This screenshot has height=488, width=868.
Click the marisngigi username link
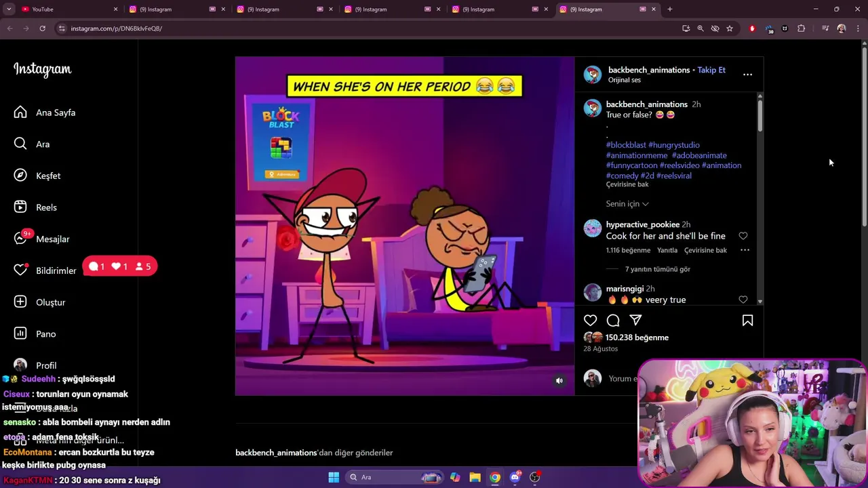625,289
